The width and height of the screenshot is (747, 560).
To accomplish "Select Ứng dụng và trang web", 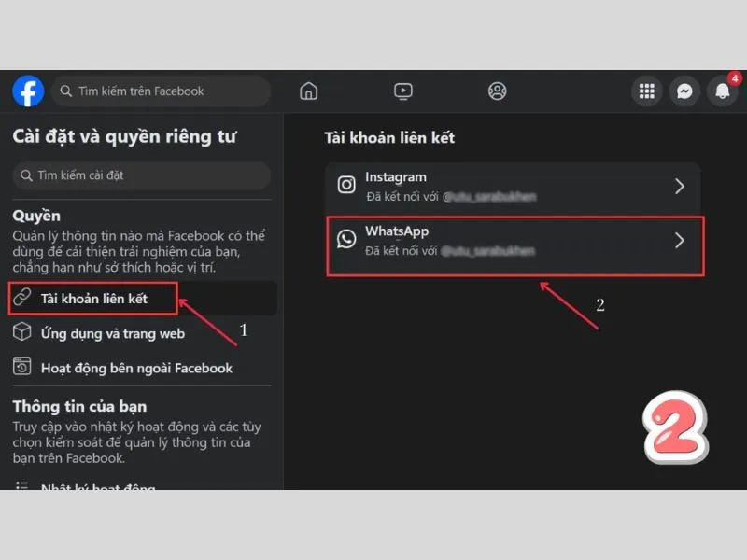I will point(142,333).
